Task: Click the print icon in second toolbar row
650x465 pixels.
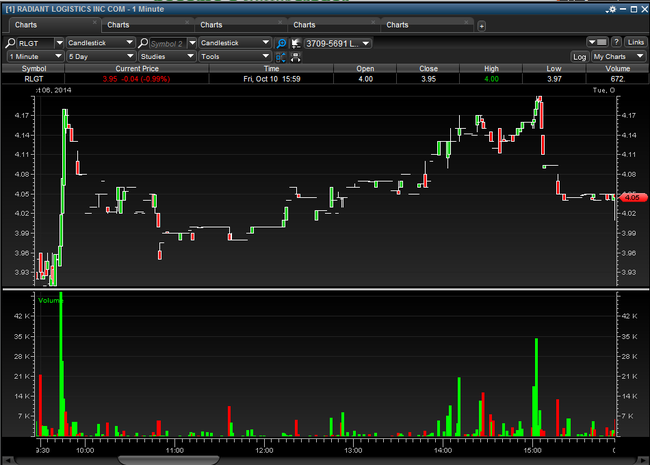Action: (x=296, y=57)
